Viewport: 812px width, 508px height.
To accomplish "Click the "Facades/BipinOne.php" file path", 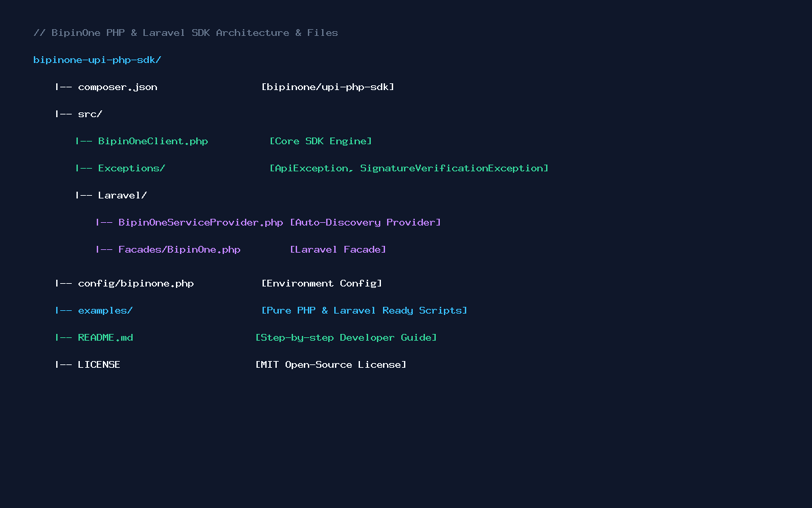I will pos(179,249).
